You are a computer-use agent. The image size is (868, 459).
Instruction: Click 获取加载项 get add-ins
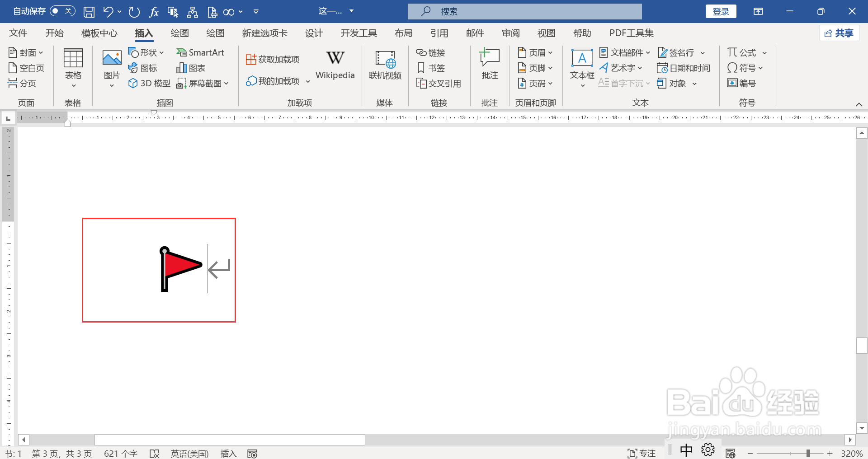(x=273, y=59)
